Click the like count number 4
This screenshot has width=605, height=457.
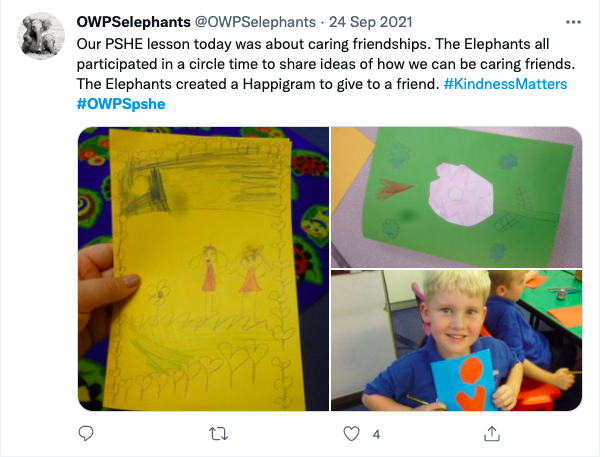click(377, 435)
